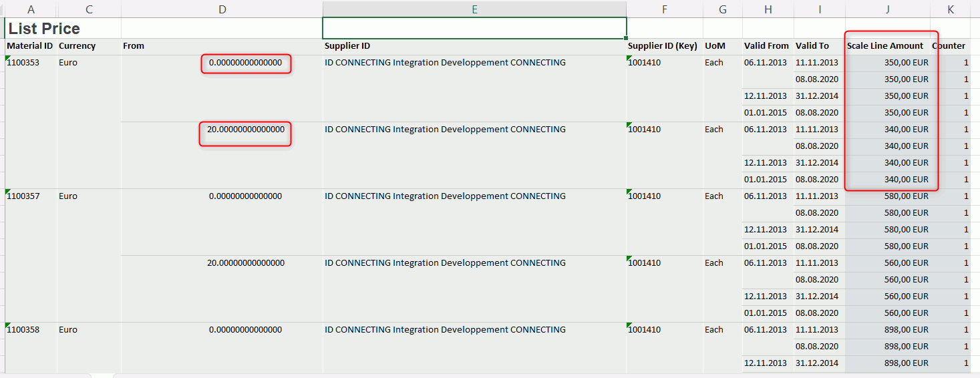Click material ID cell 1100358

[23, 330]
